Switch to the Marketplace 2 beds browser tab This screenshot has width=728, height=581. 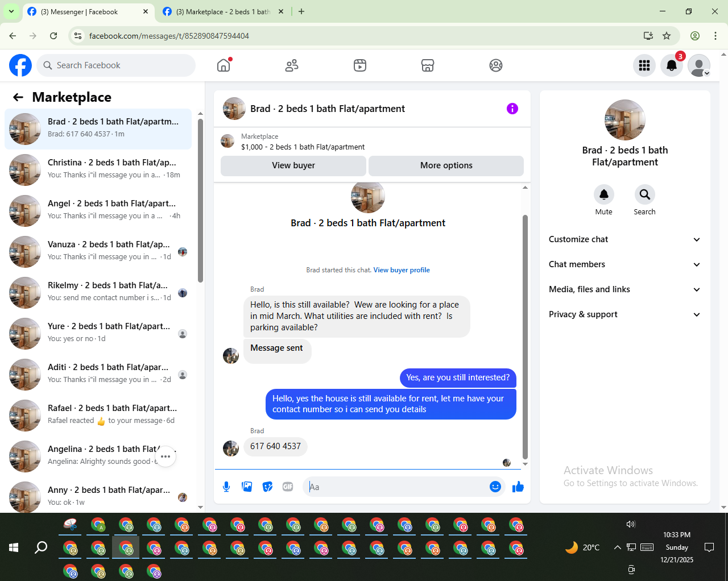pyautogui.click(x=223, y=11)
